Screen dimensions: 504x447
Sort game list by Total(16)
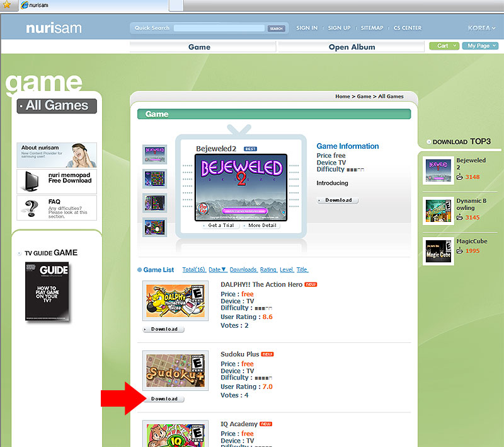click(x=194, y=270)
